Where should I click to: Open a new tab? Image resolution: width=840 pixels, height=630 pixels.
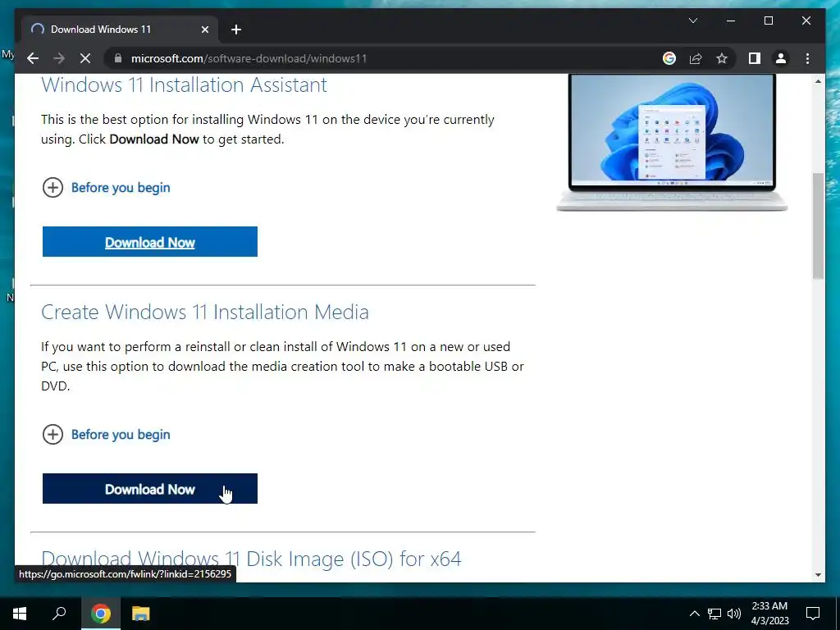[x=236, y=30]
